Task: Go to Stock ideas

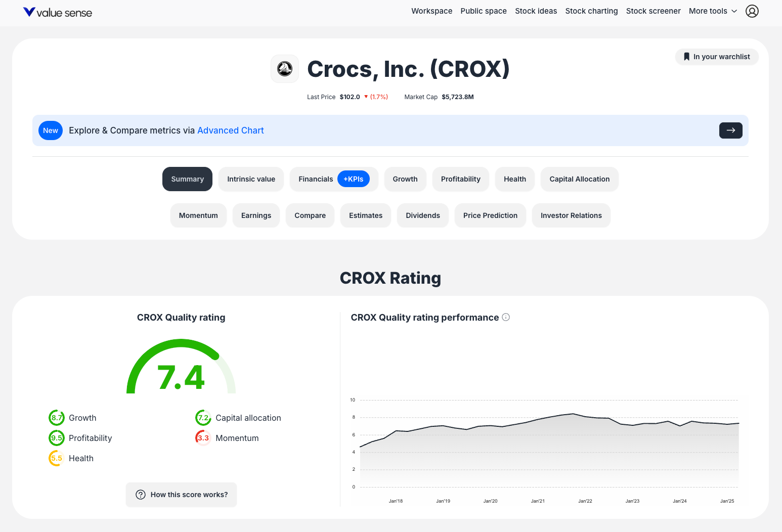Action: (536, 11)
